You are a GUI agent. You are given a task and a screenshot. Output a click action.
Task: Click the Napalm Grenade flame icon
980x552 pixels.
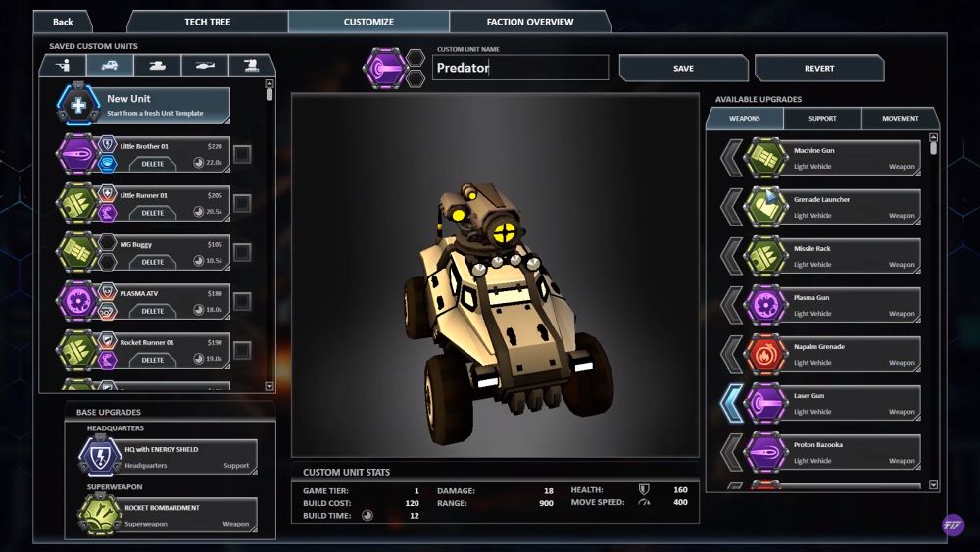(765, 354)
